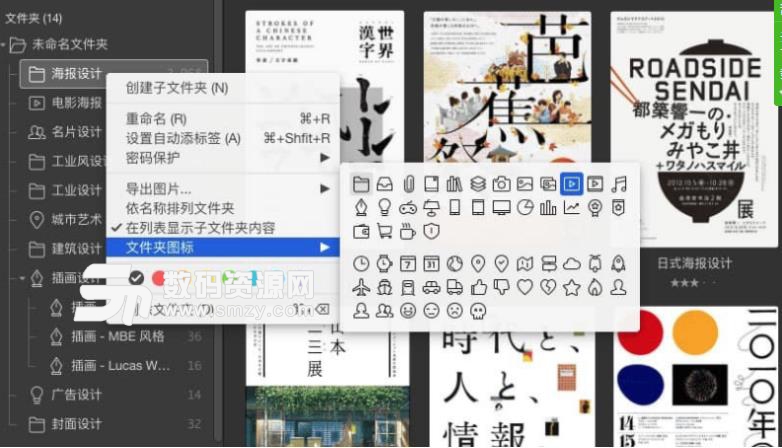
Task: Open the 密码保护 submenu
Action: 223,158
